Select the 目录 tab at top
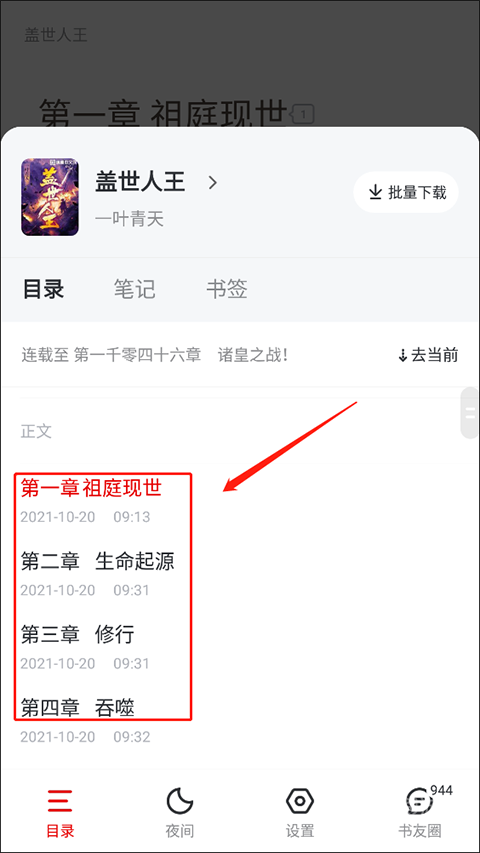480x853 pixels. tap(44, 289)
